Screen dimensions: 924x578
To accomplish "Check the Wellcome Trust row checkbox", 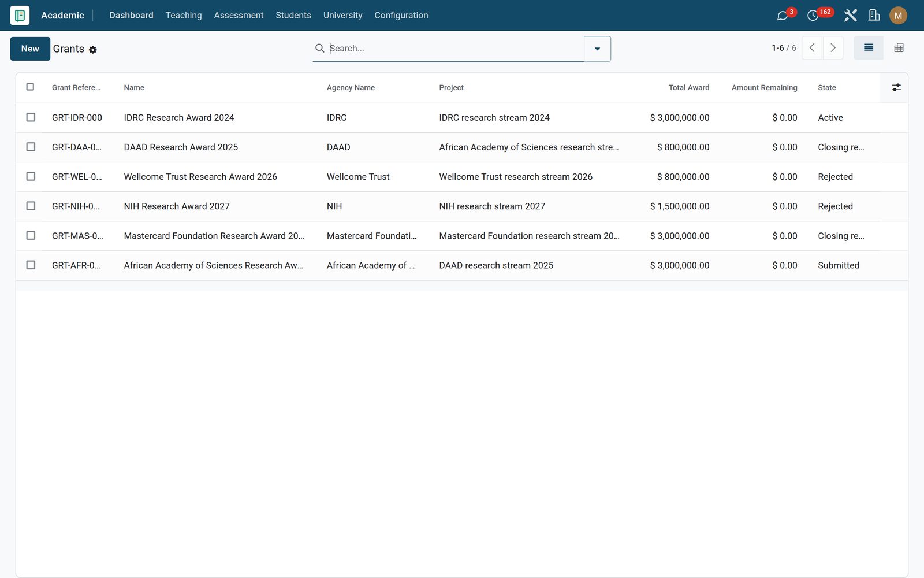I will [x=31, y=176].
